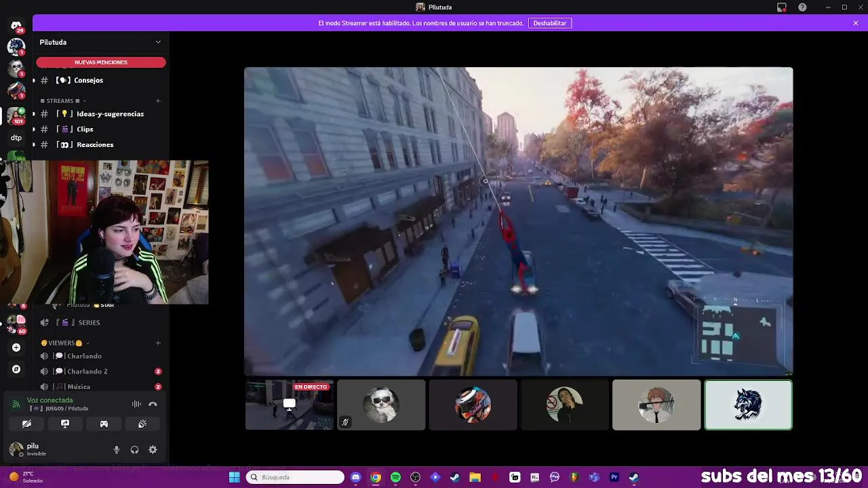This screenshot has width=868, height=488.
Task: Collapse the VIEWERS category
Action: (x=65, y=343)
